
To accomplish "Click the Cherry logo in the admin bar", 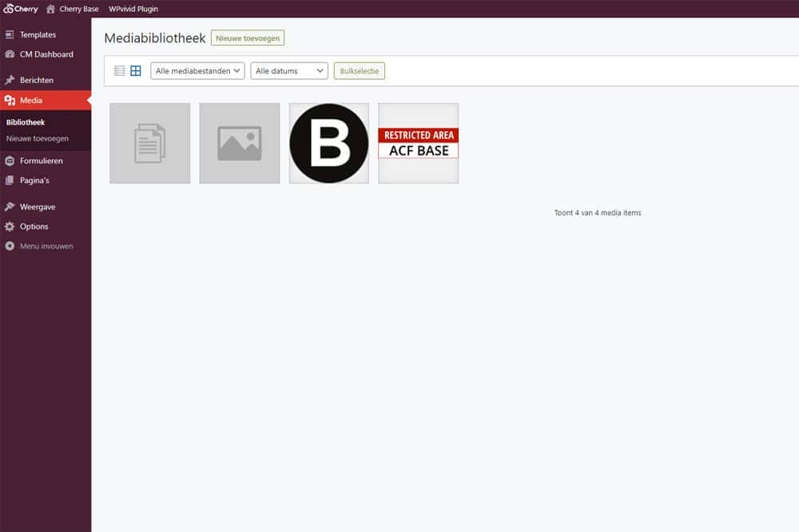I will pyautogui.click(x=21, y=9).
